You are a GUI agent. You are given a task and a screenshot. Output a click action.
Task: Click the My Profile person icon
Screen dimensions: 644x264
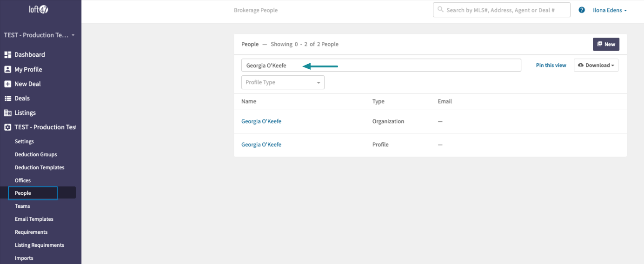[x=7, y=69]
